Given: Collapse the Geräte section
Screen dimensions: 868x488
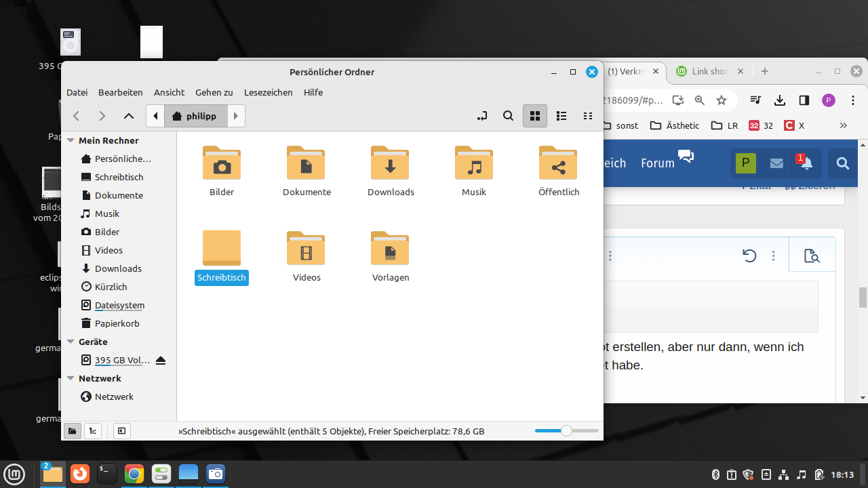Looking at the screenshot, I should [71, 342].
